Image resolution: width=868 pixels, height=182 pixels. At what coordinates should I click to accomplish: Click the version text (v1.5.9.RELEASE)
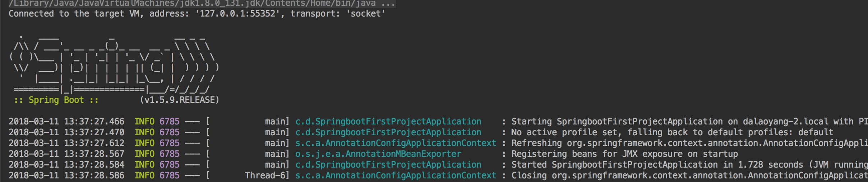tap(179, 100)
